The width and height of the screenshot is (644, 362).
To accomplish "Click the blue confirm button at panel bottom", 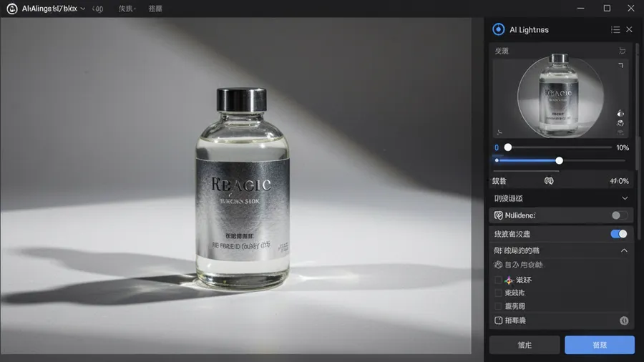I will pos(600,345).
